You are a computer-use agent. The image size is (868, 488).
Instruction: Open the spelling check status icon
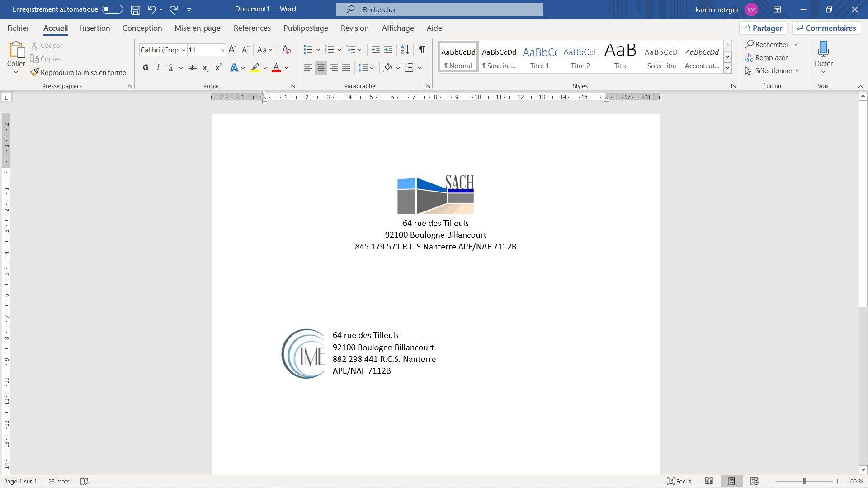84,481
